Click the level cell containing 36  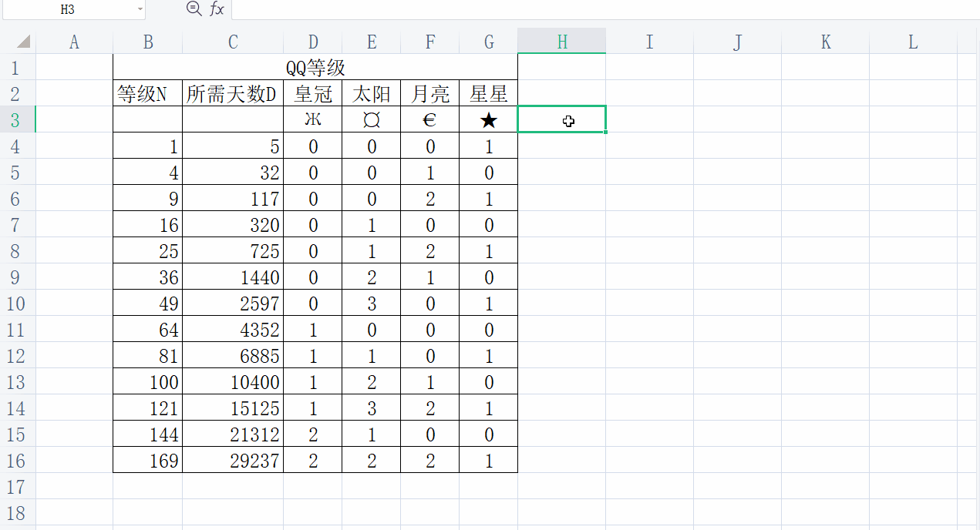(x=147, y=277)
